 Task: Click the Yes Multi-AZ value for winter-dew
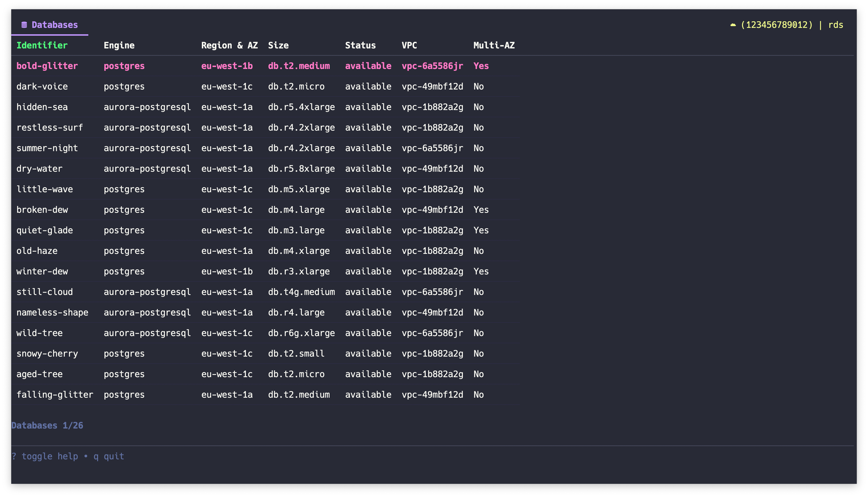point(481,271)
